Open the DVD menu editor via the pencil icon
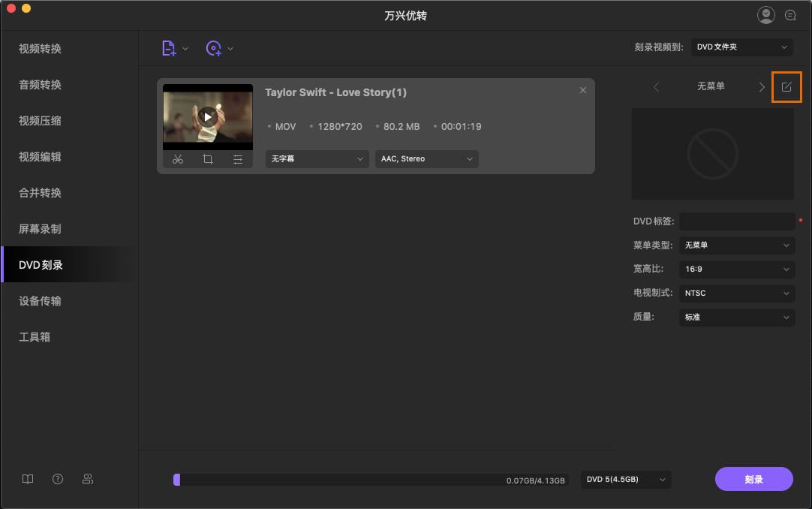Image resolution: width=812 pixels, height=509 pixels. click(786, 87)
